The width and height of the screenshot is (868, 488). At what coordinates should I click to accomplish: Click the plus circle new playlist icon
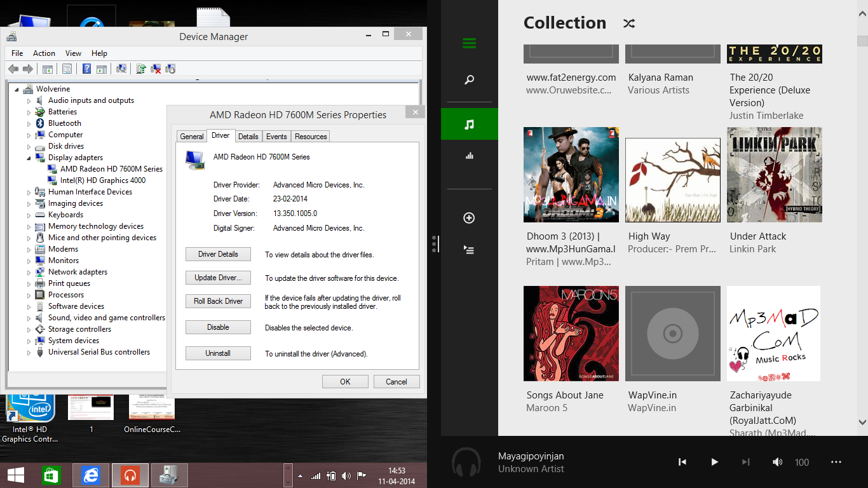[x=469, y=218]
